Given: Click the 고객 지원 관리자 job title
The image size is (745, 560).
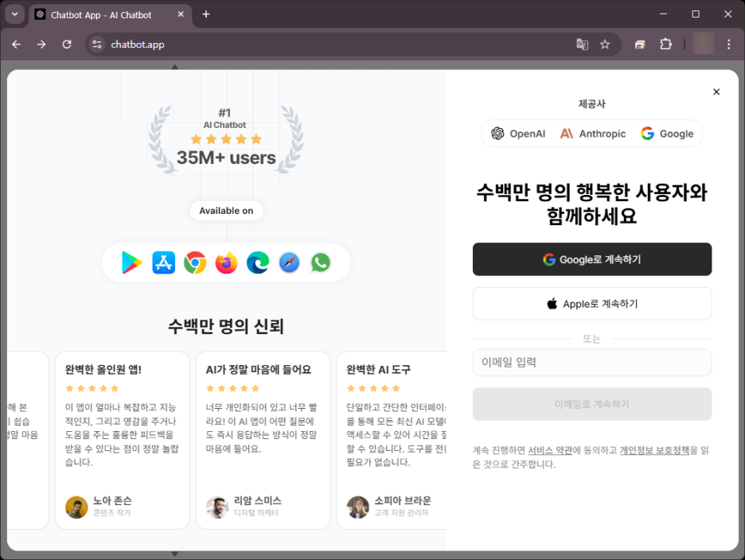Looking at the screenshot, I should (401, 512).
